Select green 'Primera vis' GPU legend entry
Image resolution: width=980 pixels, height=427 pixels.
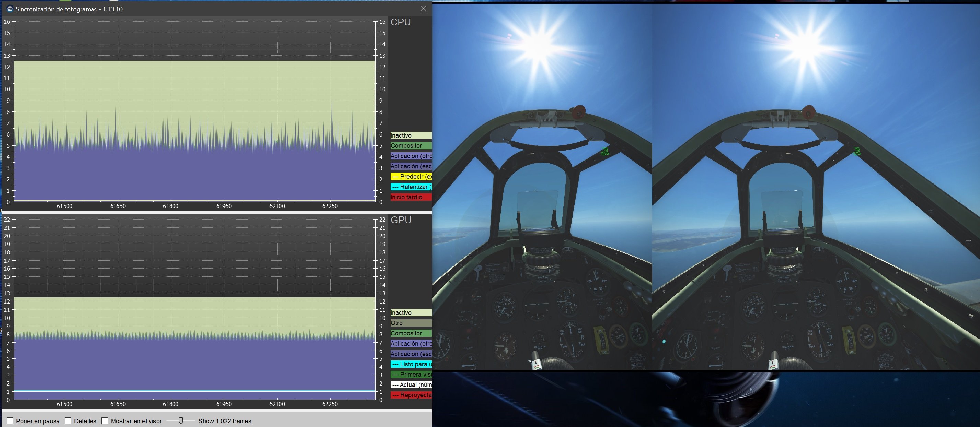[411, 374]
